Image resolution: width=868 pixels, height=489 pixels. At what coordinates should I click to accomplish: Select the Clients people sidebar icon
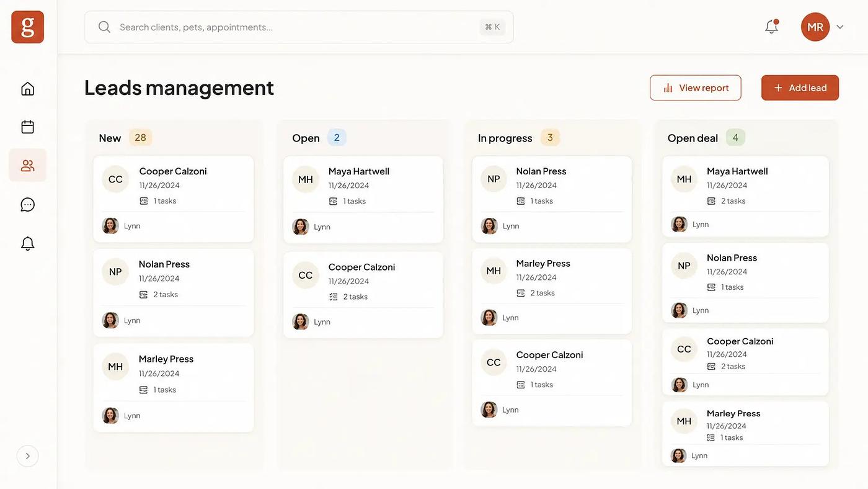[27, 166]
